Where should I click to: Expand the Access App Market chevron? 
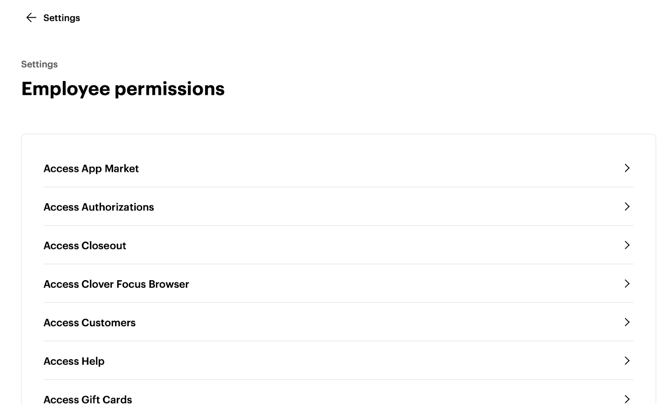(x=627, y=168)
